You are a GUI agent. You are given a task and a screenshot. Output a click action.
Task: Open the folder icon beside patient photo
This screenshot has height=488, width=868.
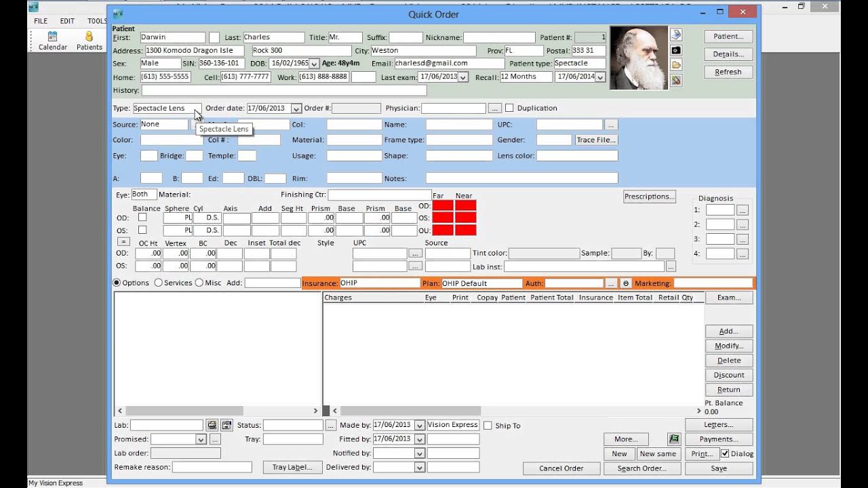676,65
